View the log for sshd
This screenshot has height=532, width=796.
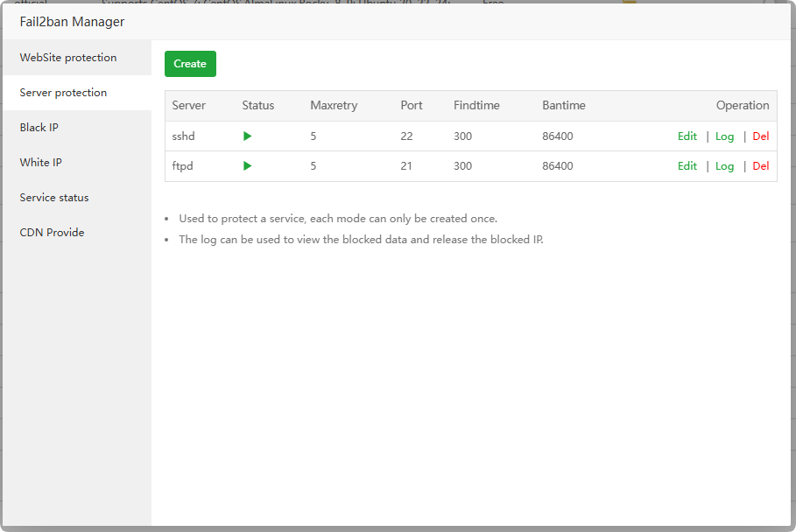tap(724, 136)
